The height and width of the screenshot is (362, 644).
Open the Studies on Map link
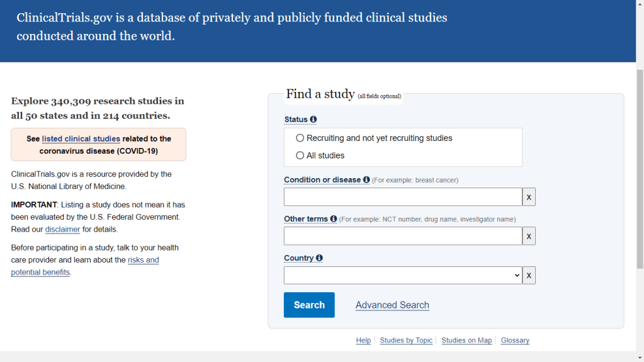coord(466,341)
